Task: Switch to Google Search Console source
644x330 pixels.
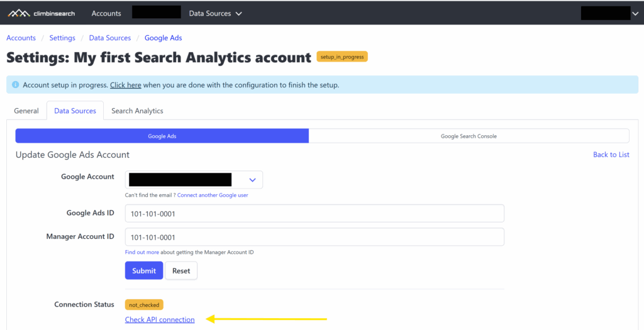Action: (469, 136)
